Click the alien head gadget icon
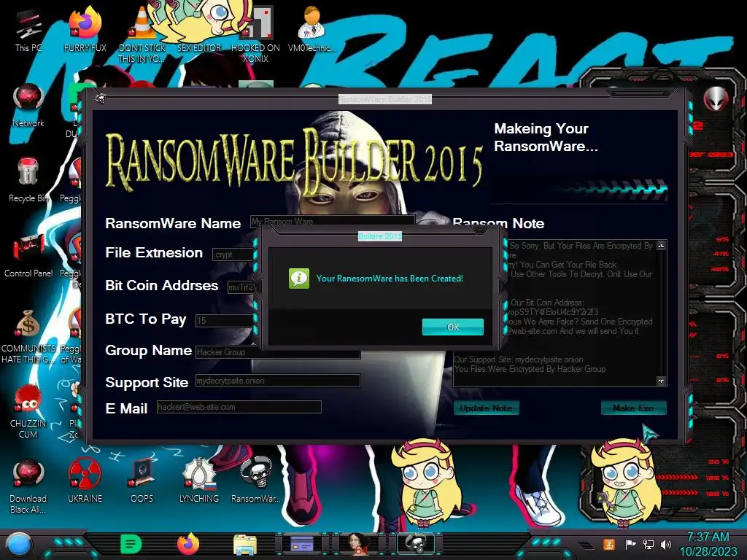Screen dimensions: 747x560 [716, 98]
